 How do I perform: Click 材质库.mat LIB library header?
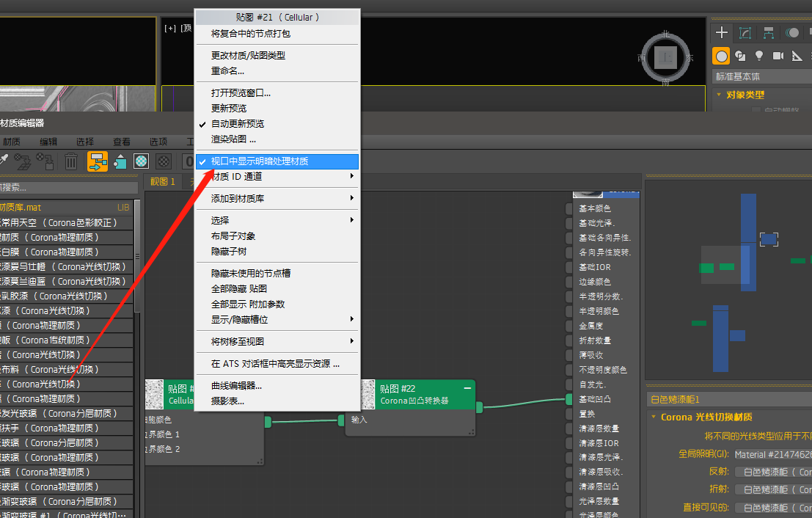coord(66,207)
